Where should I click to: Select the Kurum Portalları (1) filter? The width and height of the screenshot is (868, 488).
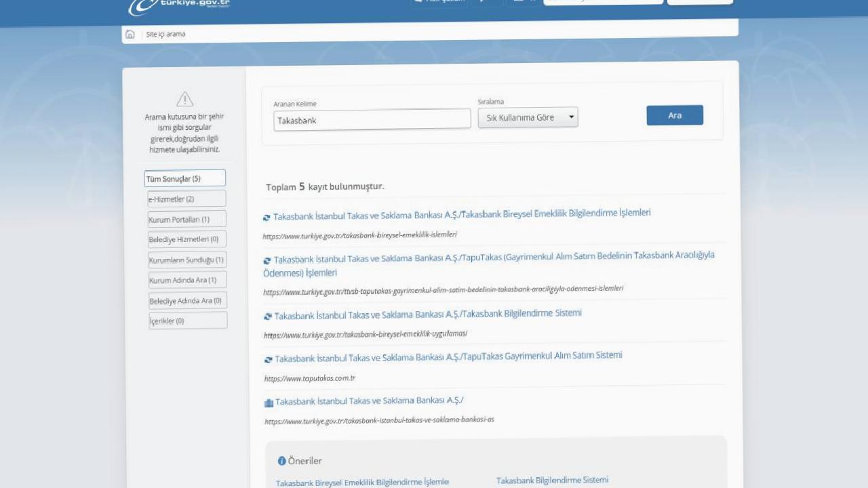(x=186, y=219)
